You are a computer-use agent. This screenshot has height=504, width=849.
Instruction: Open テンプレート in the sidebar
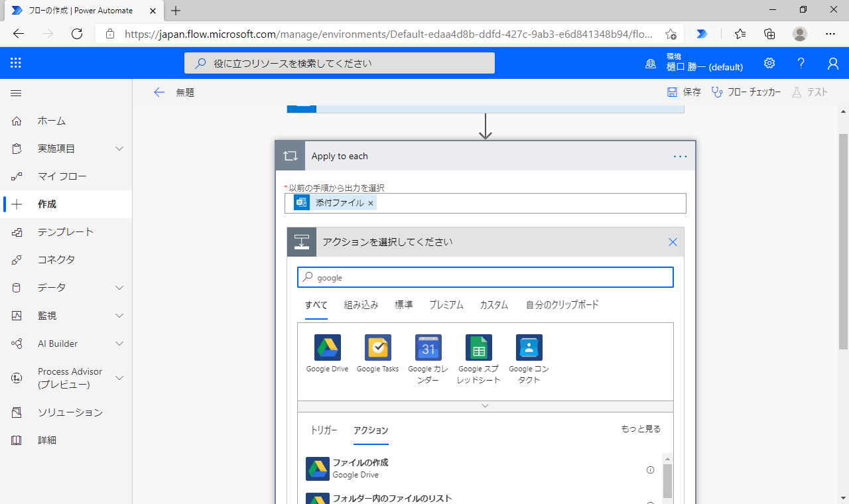point(66,232)
